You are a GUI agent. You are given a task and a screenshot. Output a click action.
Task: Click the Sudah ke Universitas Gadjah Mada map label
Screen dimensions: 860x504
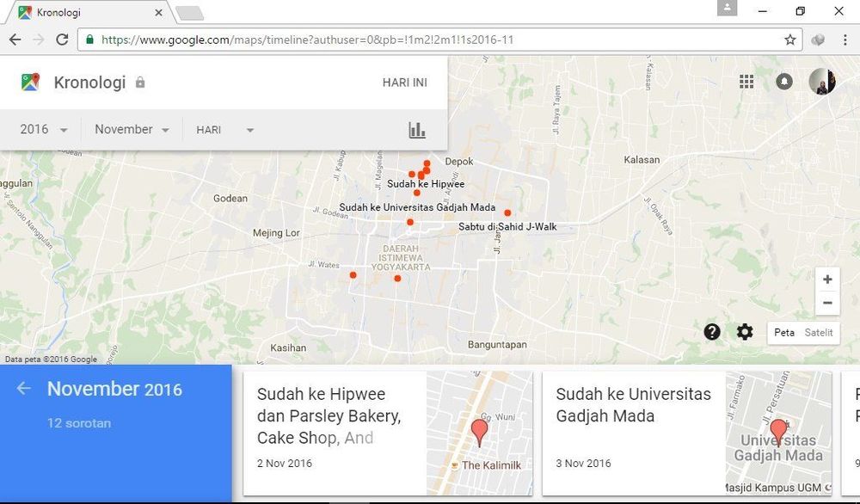pos(417,207)
